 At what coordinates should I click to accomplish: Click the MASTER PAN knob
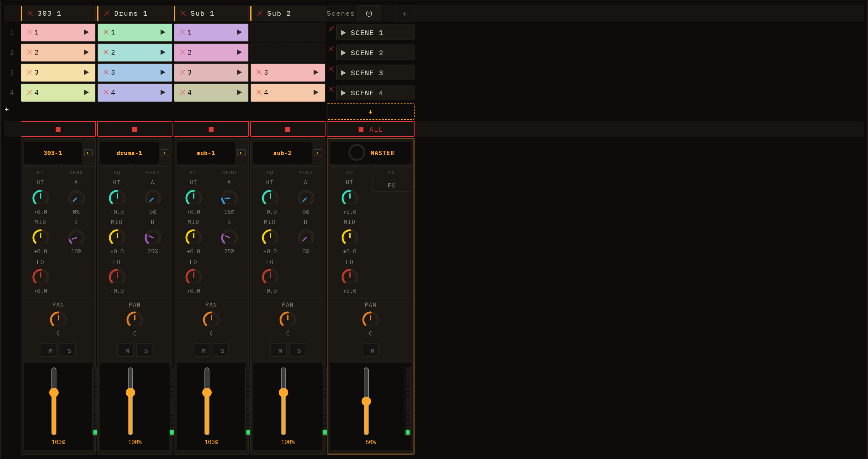point(370,319)
